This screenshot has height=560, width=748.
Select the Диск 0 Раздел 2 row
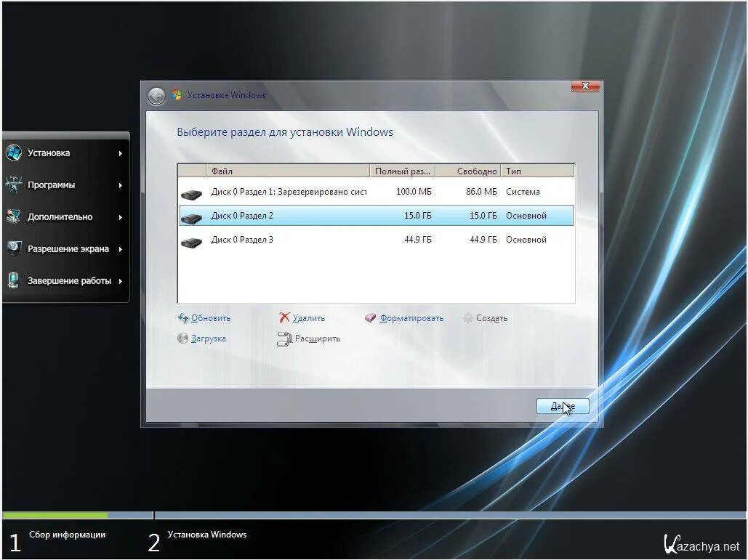click(x=377, y=216)
